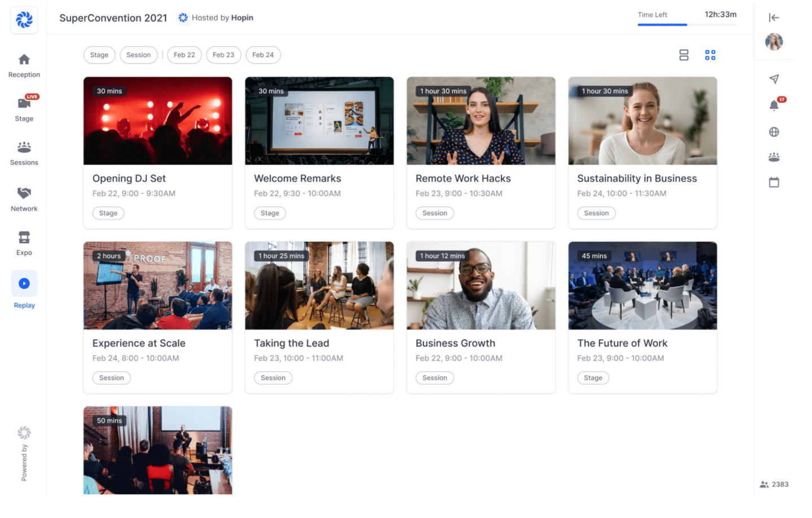Open the Sustainability in Business thumbnail

(643, 121)
